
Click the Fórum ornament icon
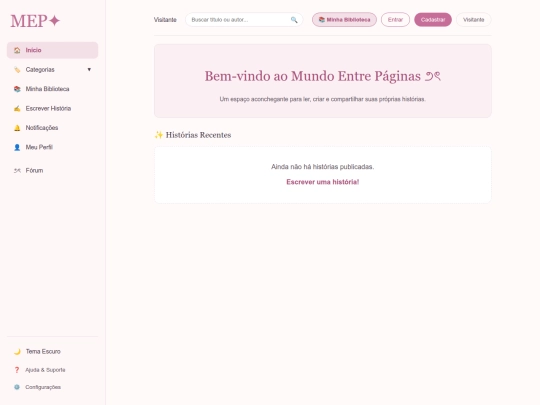[x=17, y=171]
